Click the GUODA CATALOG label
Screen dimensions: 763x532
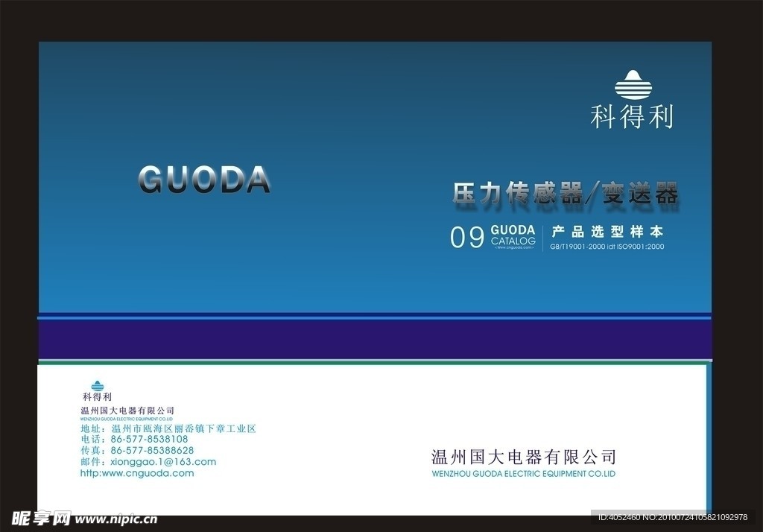pyautogui.click(x=513, y=235)
